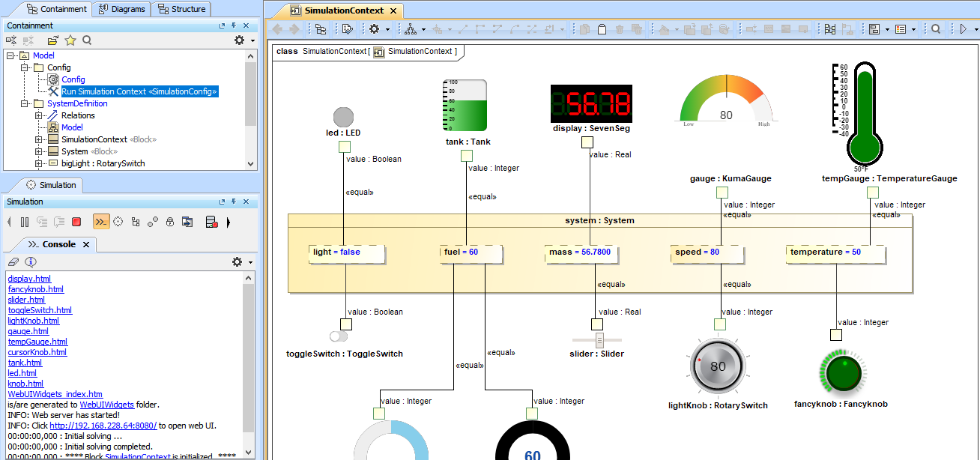The width and height of the screenshot is (980, 460).
Task: Expand the Relations tree node
Action: coord(39,115)
